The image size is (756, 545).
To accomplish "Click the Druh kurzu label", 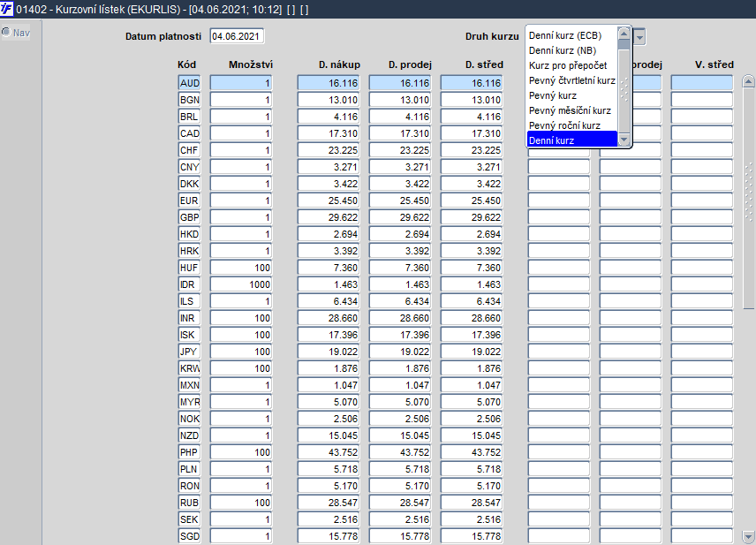I will click(492, 36).
